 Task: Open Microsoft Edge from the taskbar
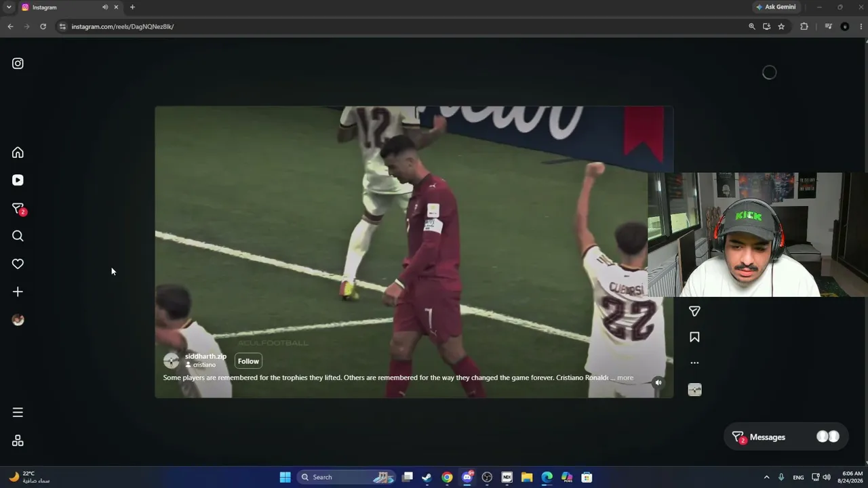click(x=547, y=477)
